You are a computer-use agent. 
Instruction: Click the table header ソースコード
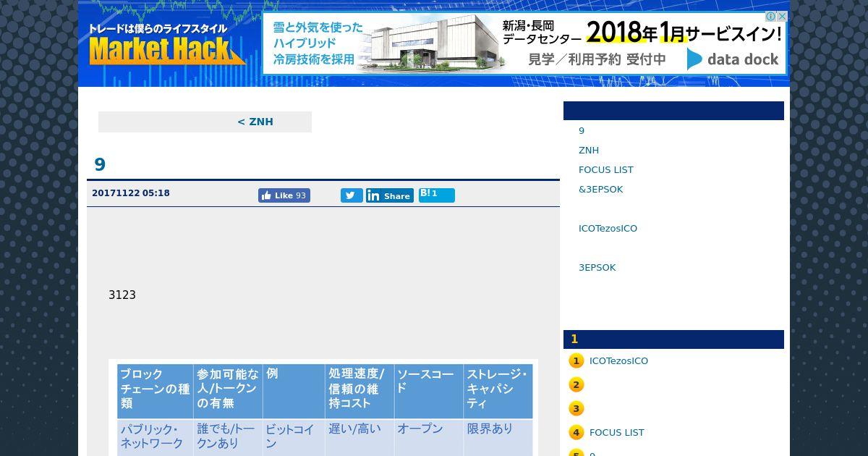pos(429,391)
